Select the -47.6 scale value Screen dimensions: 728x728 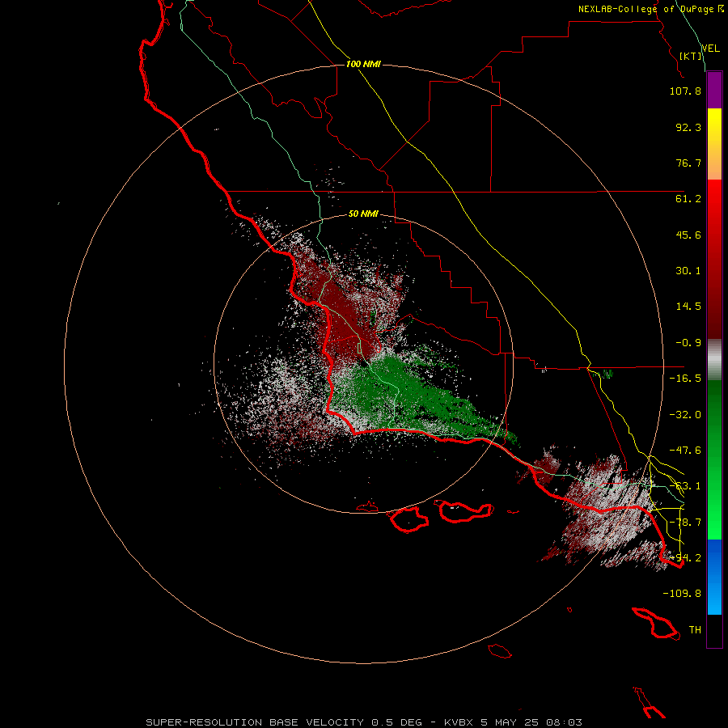tap(685, 451)
